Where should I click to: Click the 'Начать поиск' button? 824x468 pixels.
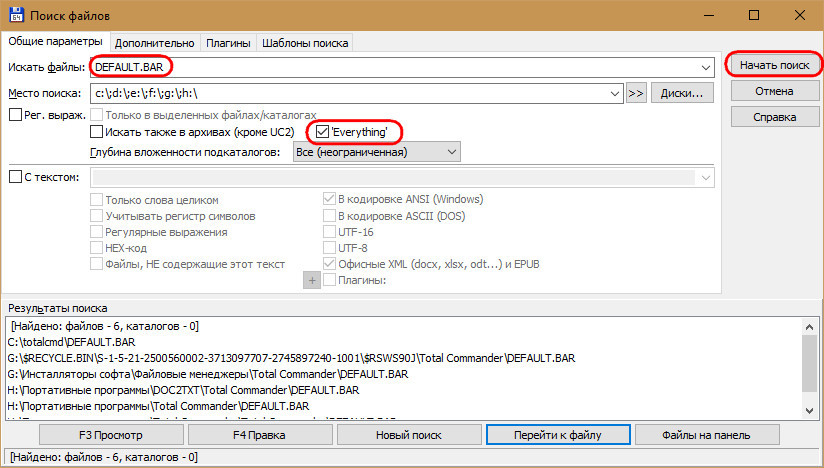tap(775, 65)
